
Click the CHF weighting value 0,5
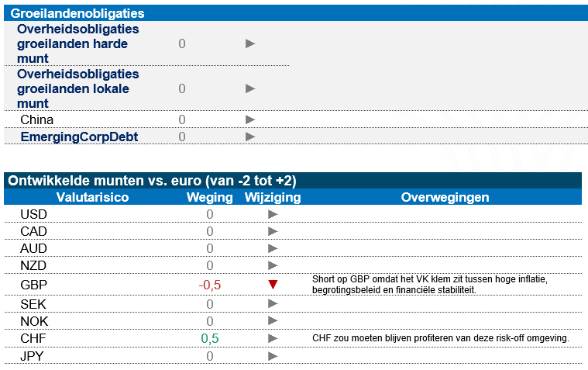(210, 338)
